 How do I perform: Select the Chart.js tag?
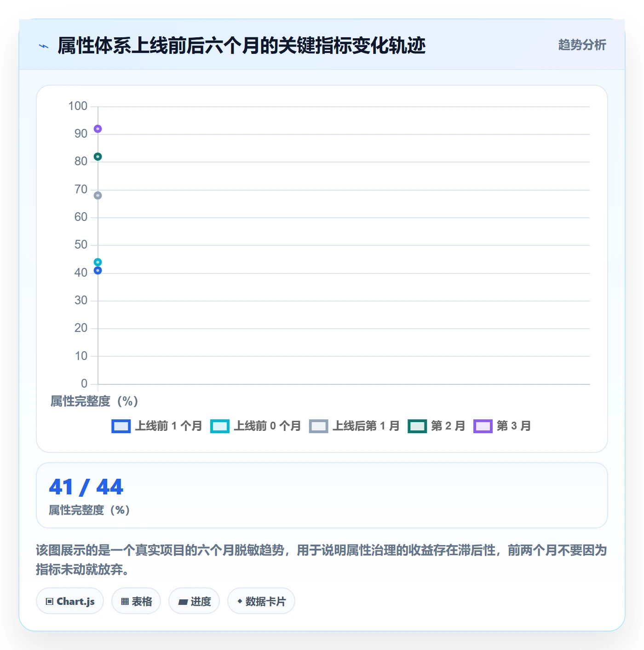(70, 601)
